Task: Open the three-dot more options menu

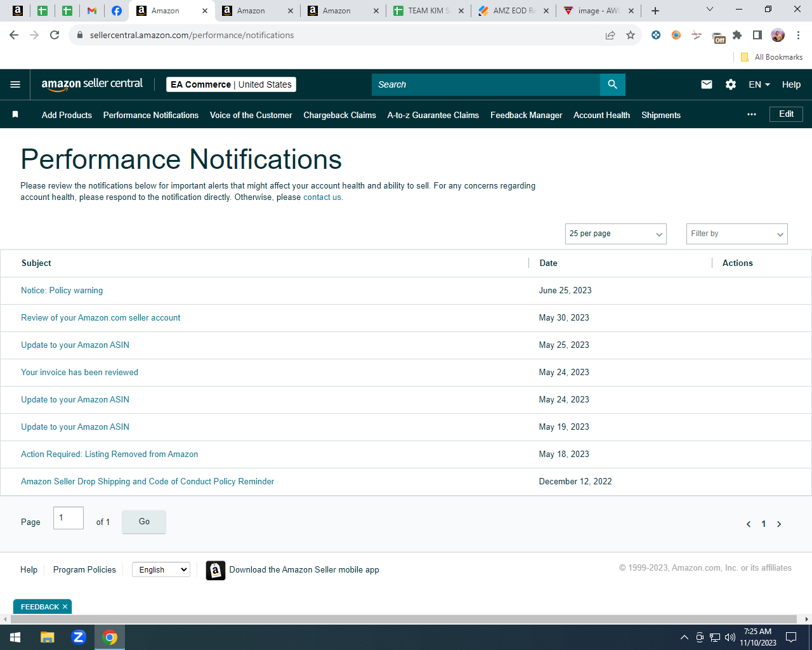Action: point(752,114)
